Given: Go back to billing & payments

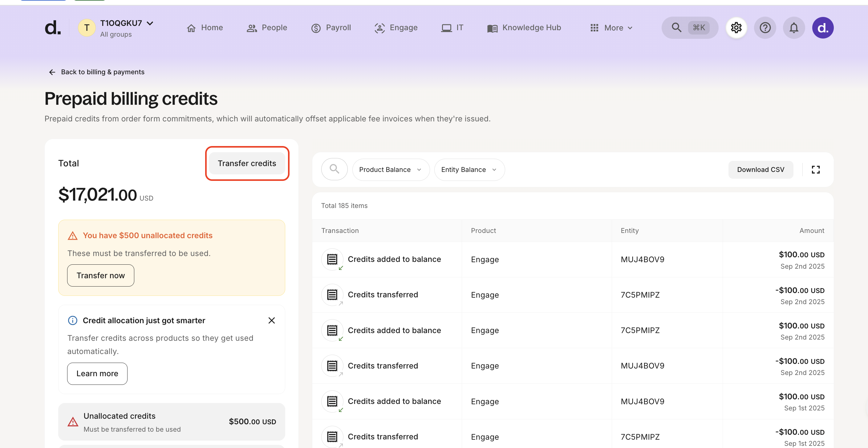Looking at the screenshot, I should (x=97, y=72).
